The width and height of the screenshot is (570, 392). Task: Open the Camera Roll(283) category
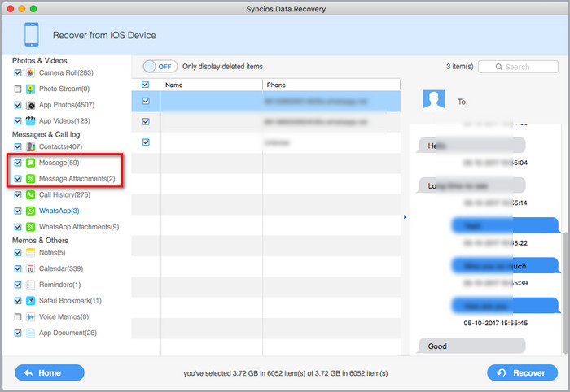coord(66,73)
